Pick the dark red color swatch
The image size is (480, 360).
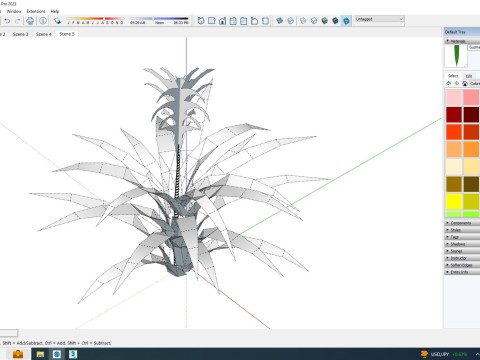tap(454, 114)
